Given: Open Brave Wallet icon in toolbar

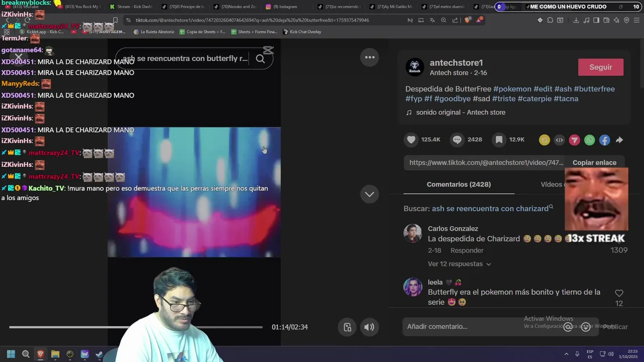Looking at the screenshot, I should [x=606, y=20].
